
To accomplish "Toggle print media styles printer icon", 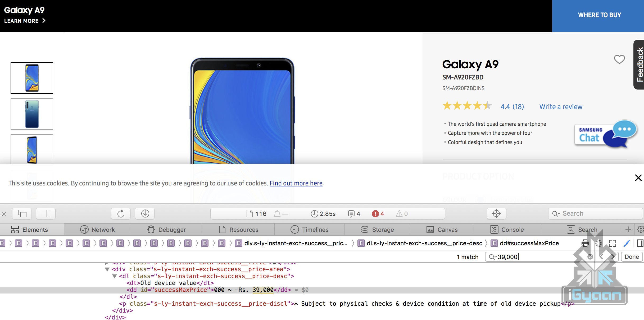I will [x=585, y=243].
